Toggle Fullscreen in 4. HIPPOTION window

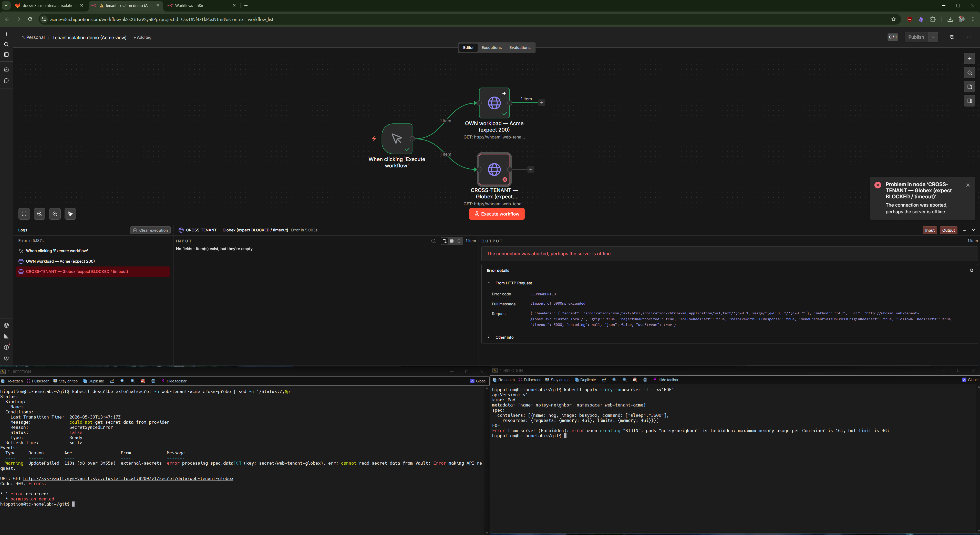pos(530,380)
